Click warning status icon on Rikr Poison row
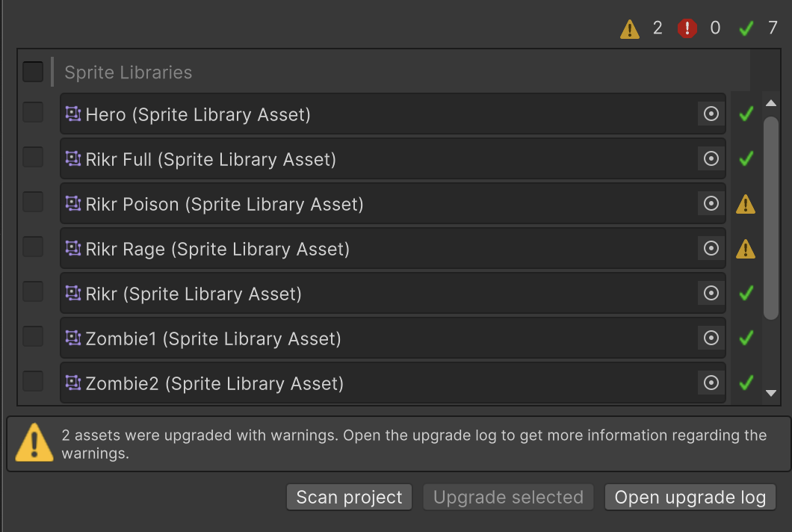The height and width of the screenshot is (532, 792). (746, 204)
